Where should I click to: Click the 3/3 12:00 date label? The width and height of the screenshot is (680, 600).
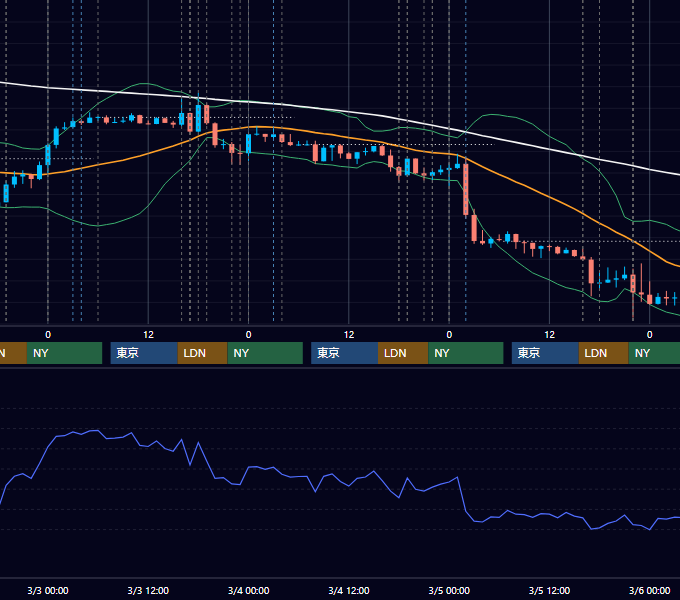point(148,590)
